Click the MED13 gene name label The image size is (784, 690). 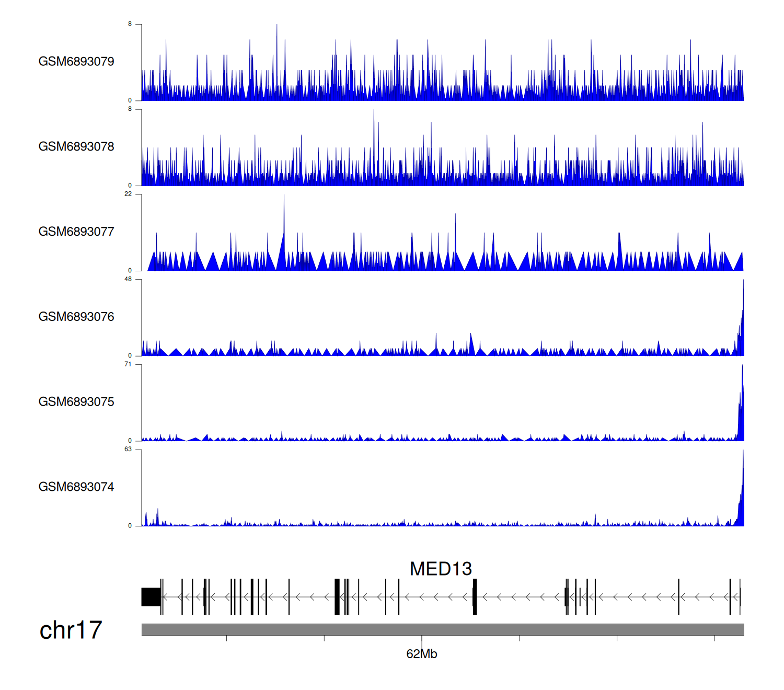tap(441, 569)
